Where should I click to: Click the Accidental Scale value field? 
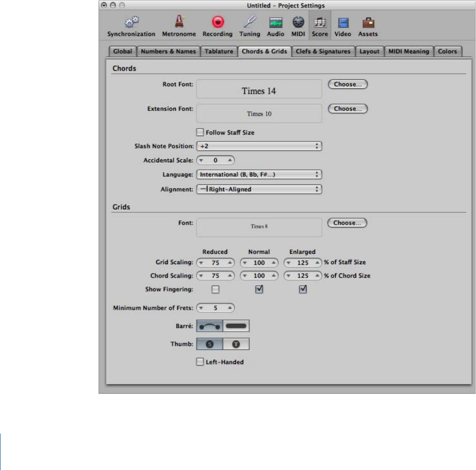coord(216,160)
